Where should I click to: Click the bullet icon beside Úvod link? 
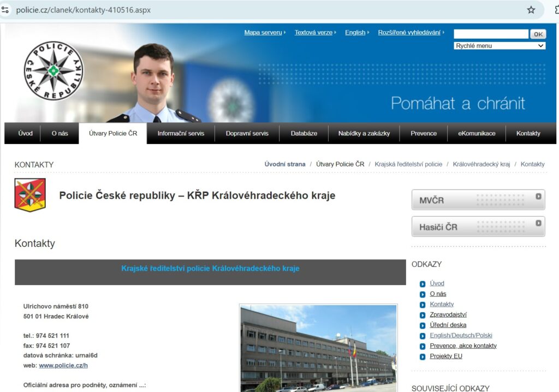(423, 284)
